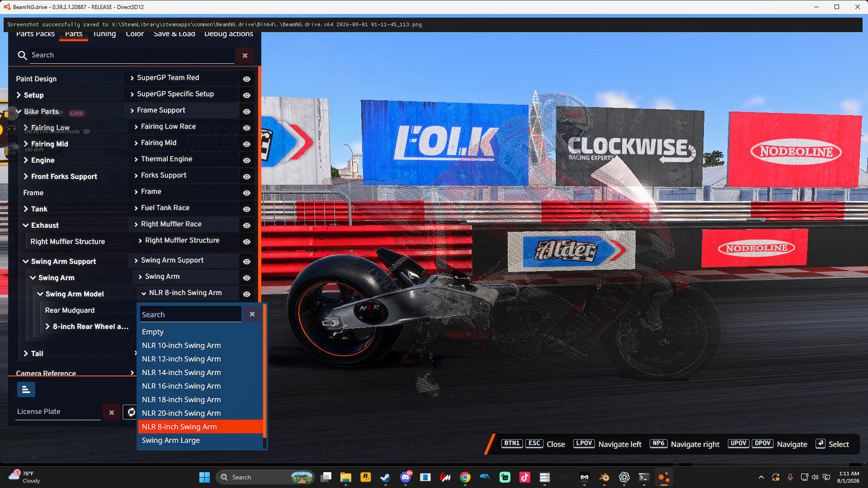Pick the Swing Arm Large option
This screenshot has width=868, height=488.
pos(200,440)
